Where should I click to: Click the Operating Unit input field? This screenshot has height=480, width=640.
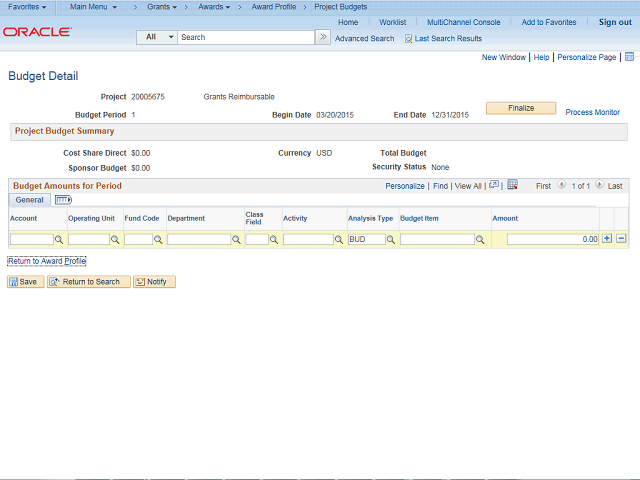[x=89, y=239]
